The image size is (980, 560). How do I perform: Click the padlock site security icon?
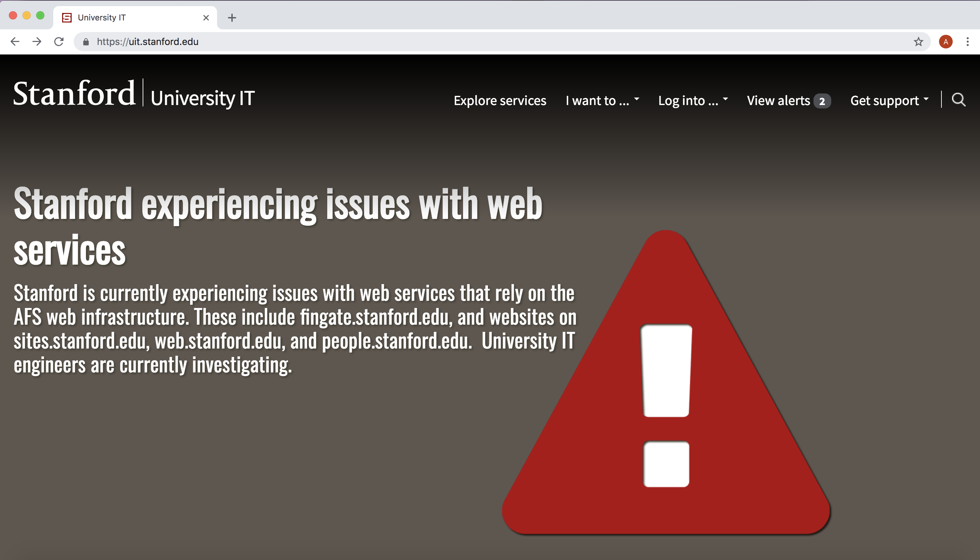(86, 42)
